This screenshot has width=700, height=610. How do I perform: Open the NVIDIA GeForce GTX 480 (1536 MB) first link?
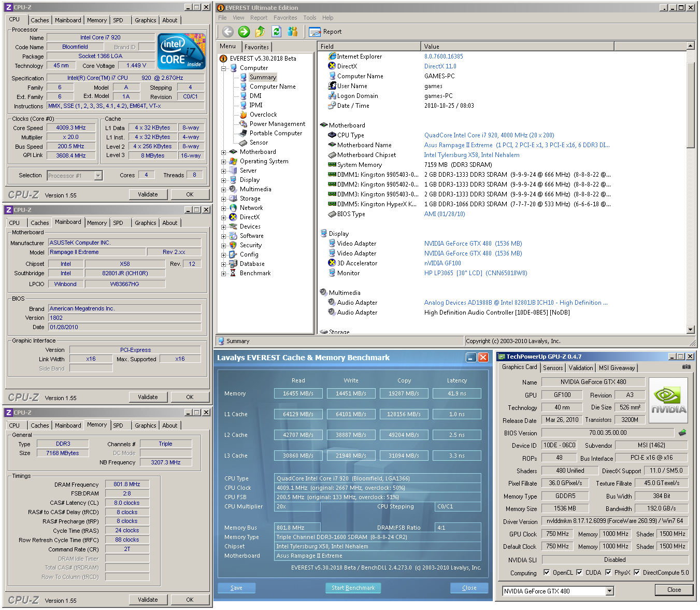pyautogui.click(x=473, y=244)
